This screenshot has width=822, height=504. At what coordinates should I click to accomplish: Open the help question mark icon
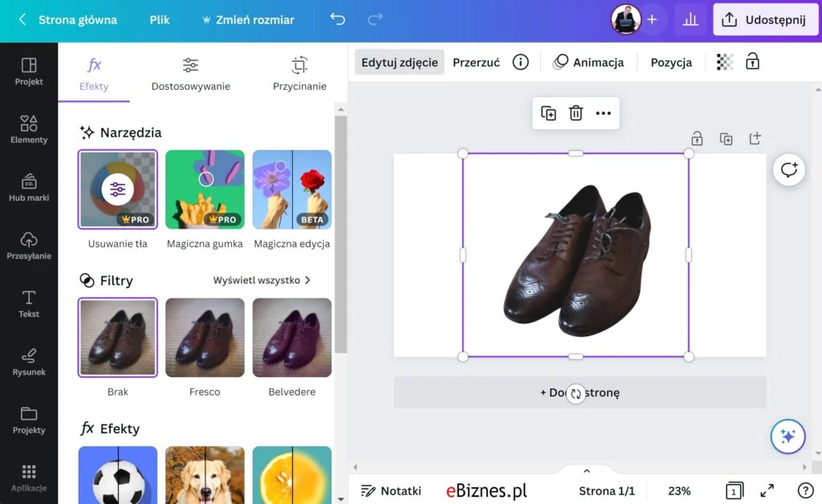point(805,491)
